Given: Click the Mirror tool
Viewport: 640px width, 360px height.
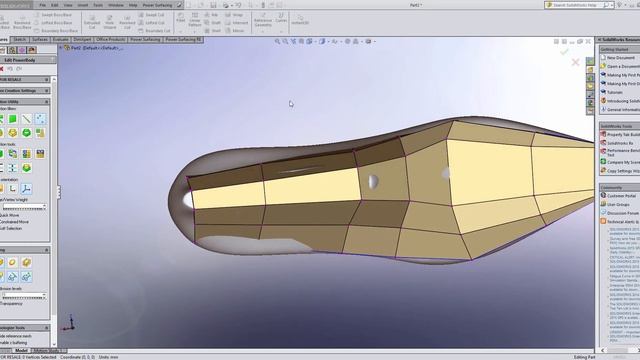Looking at the screenshot, I should (235, 31).
